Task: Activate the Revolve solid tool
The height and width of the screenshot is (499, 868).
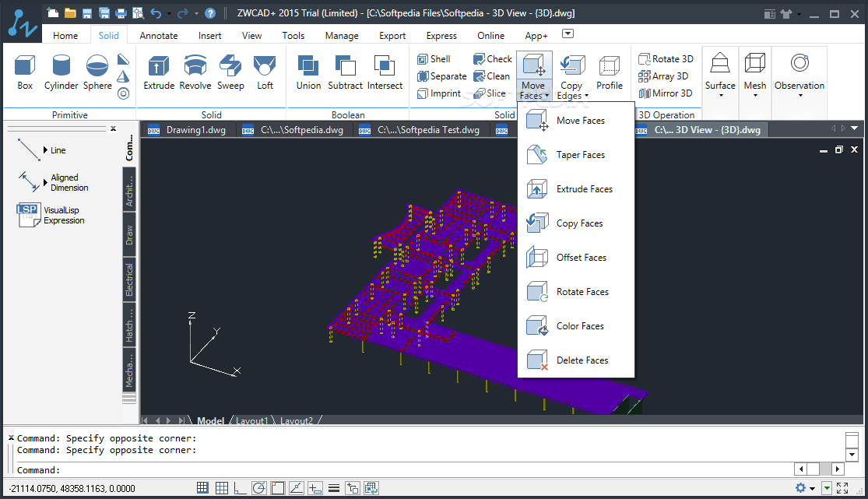Action: tap(195, 72)
